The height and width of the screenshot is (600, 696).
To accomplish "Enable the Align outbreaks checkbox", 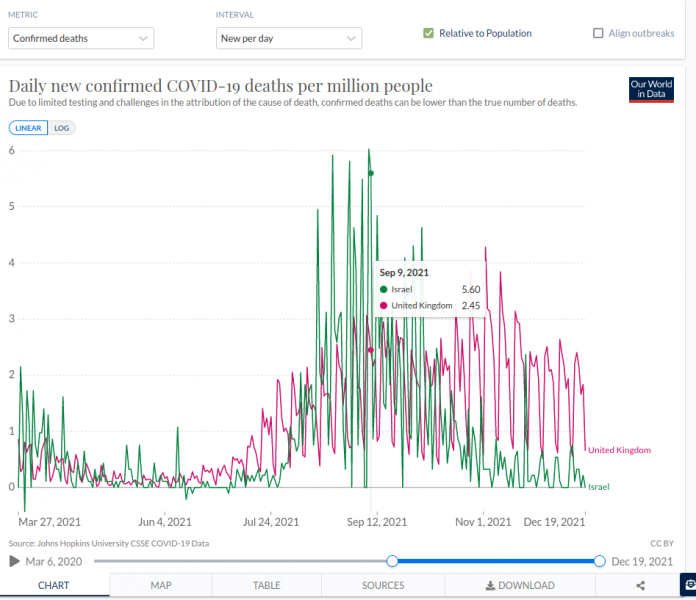I will click(x=599, y=33).
